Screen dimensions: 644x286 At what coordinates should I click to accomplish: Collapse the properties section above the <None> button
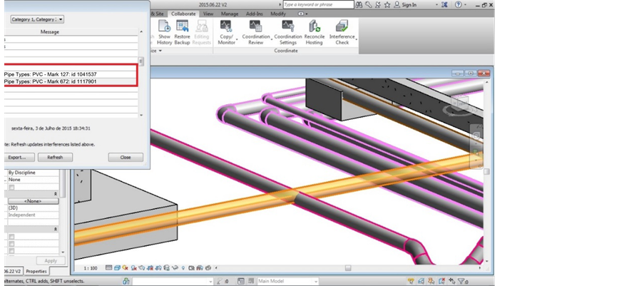(56, 194)
